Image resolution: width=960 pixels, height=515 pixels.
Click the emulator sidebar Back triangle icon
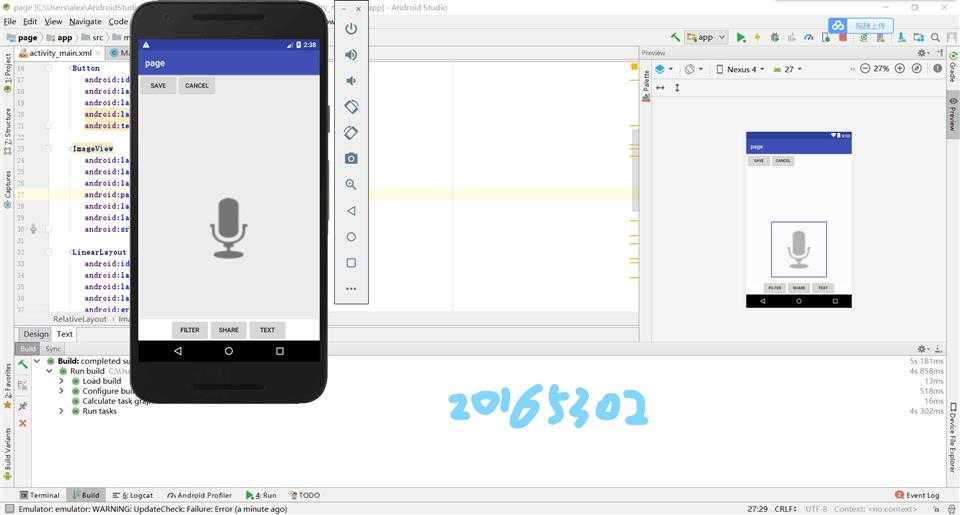tap(351, 211)
